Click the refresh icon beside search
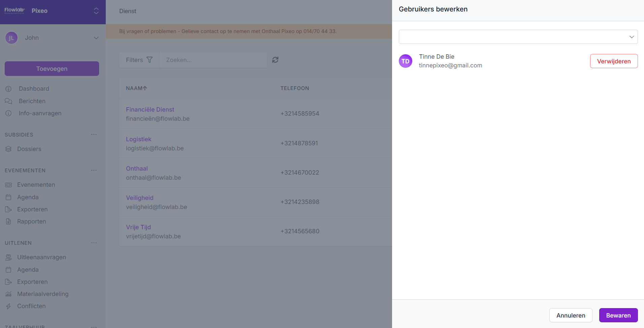 point(275,60)
